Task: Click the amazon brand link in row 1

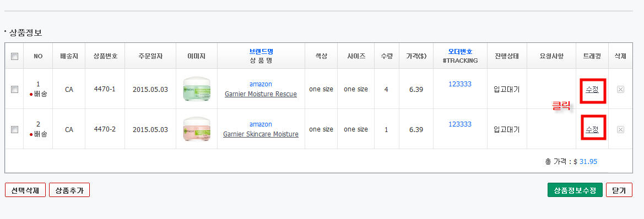Action: (x=261, y=84)
